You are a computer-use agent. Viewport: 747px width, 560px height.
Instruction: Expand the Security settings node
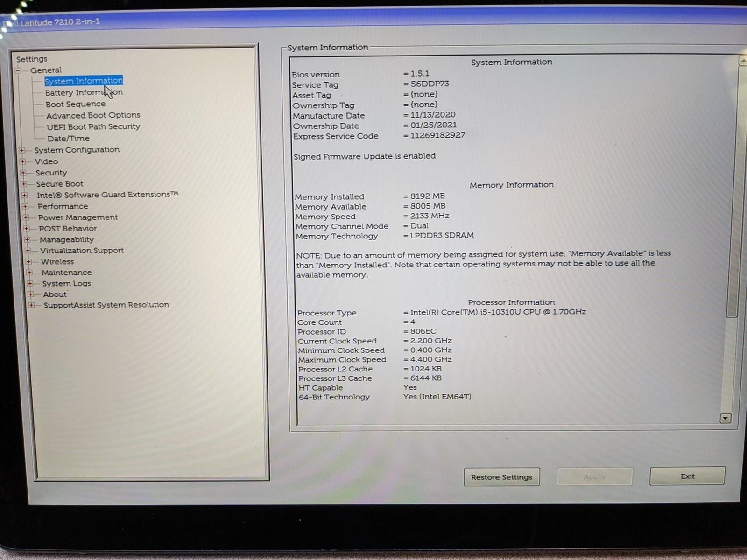pyautogui.click(x=23, y=173)
